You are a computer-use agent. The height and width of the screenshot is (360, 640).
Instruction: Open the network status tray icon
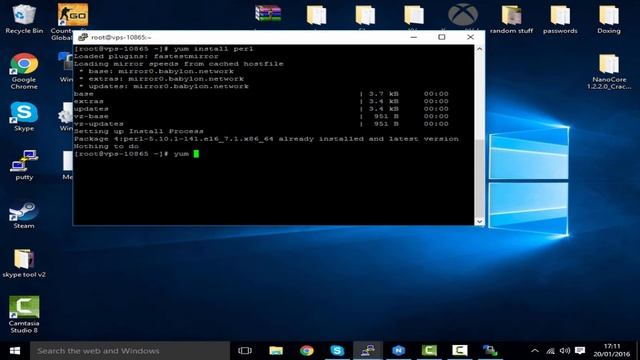pyautogui.click(x=551, y=351)
